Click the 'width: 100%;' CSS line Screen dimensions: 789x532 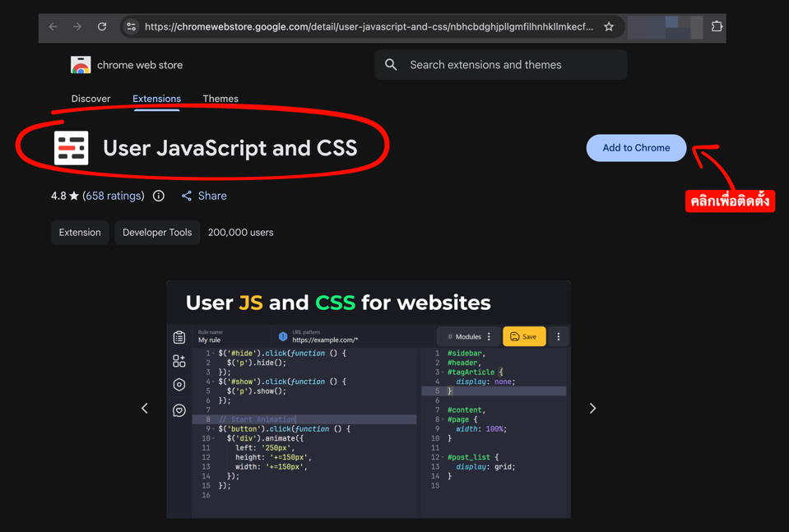(481, 429)
